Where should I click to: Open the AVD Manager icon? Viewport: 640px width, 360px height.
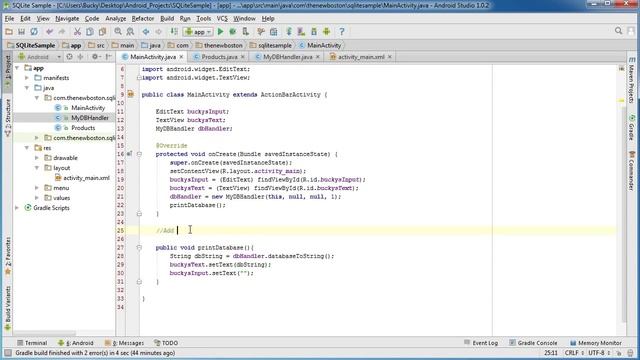[301, 32]
